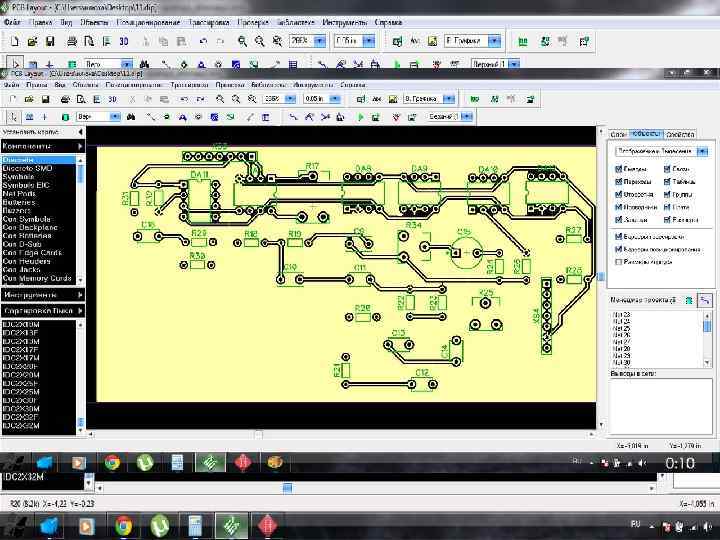Viewport: 720px width, 540px height.
Task: Click Print icon in front PCB Layout window
Action: [65, 99]
